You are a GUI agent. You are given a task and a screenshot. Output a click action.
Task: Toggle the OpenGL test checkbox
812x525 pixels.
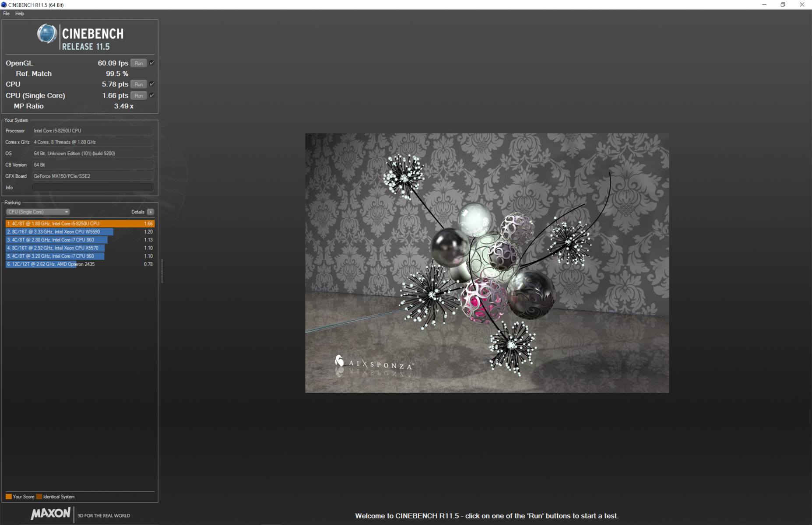152,63
